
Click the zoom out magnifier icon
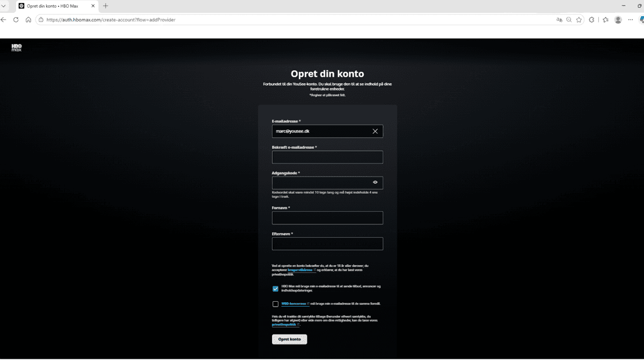click(x=569, y=20)
